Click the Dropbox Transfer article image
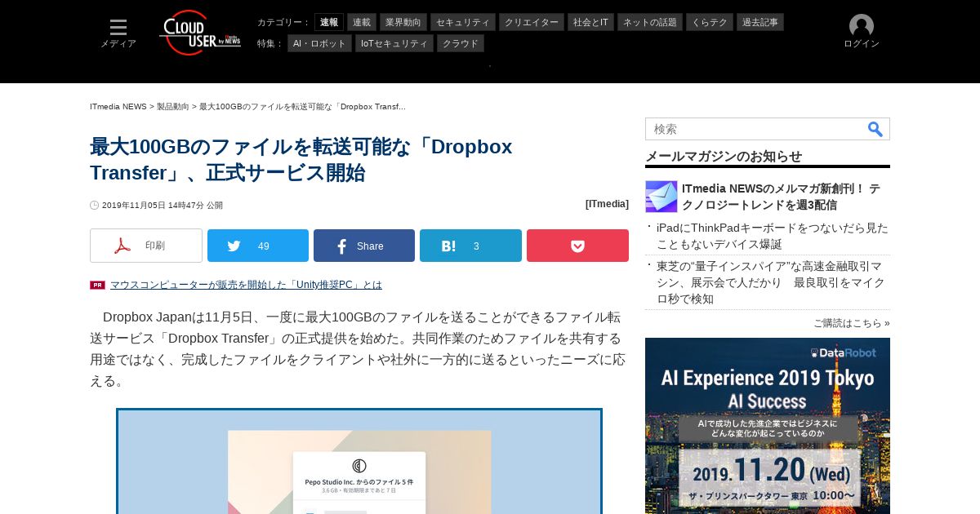The height and width of the screenshot is (514, 980). [x=359, y=462]
